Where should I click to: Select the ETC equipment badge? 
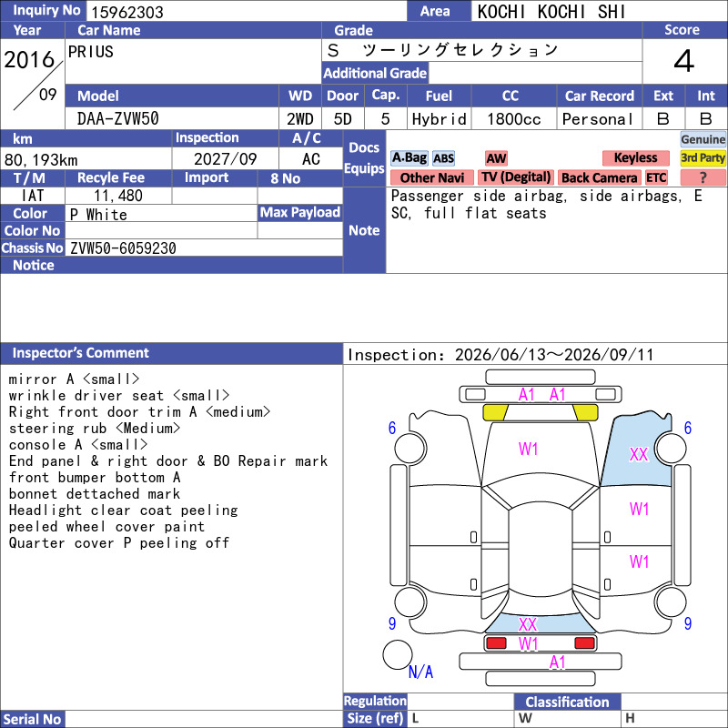coord(656,177)
